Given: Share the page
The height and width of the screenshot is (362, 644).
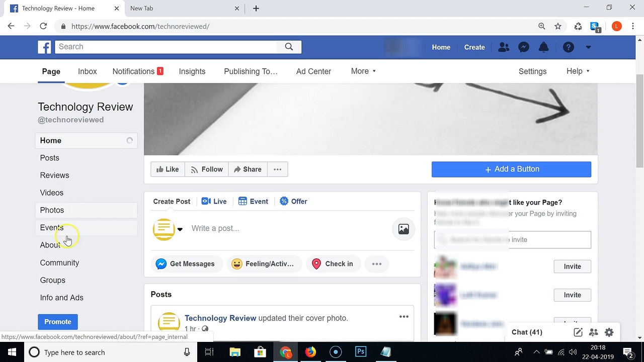Looking at the screenshot, I should (248, 169).
